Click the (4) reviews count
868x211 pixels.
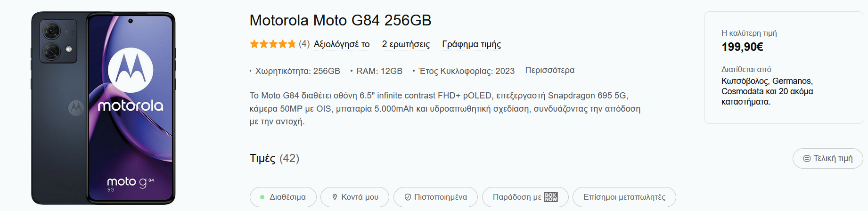tap(304, 44)
